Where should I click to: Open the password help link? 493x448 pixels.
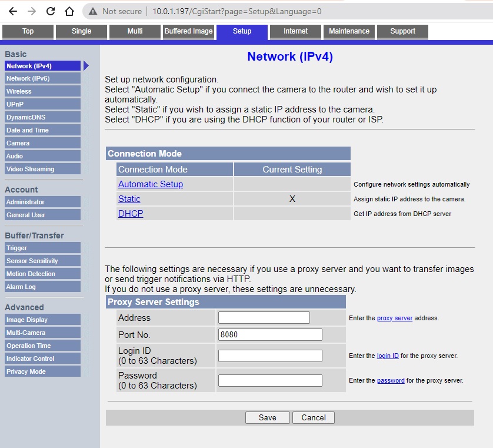point(391,381)
